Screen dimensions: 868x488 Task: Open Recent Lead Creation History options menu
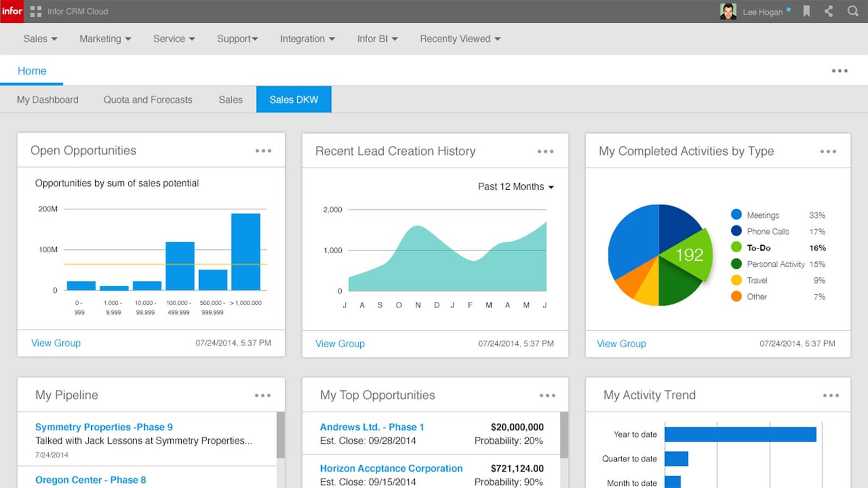coord(546,151)
